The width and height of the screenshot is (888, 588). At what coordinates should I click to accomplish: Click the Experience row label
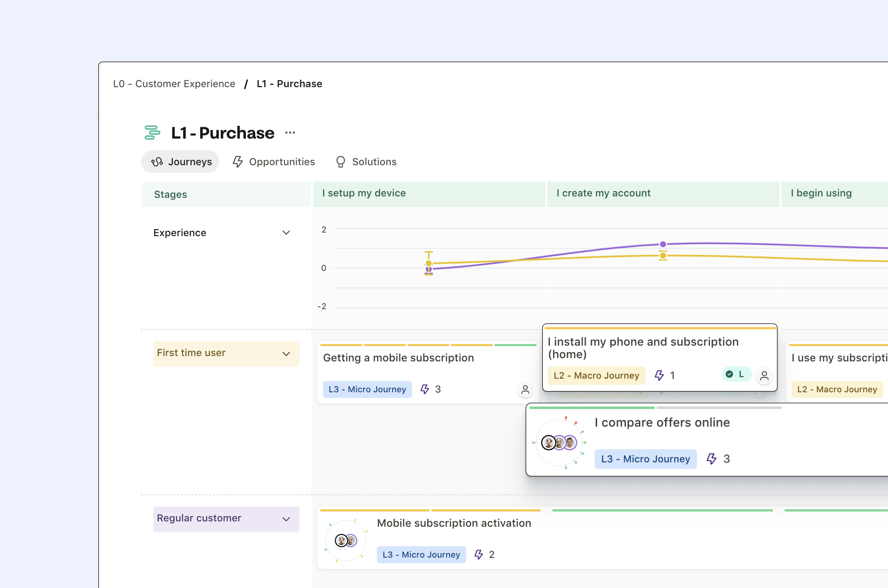click(x=180, y=233)
